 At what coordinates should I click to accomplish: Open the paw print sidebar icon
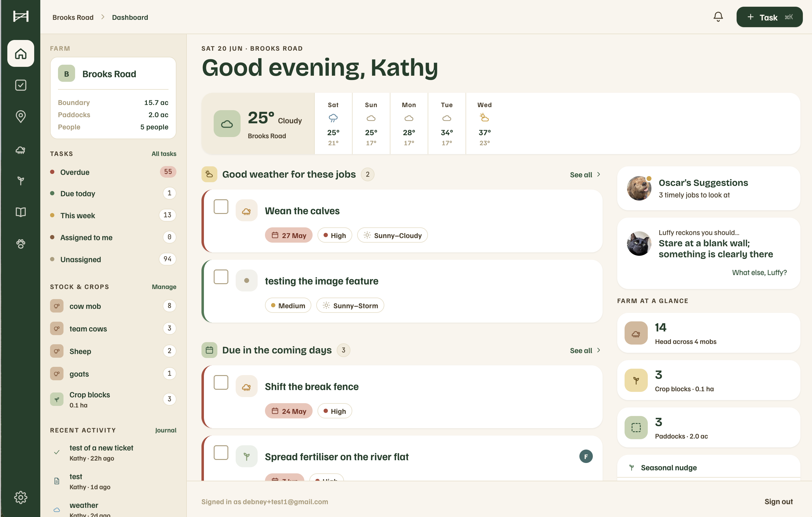pyautogui.click(x=20, y=244)
